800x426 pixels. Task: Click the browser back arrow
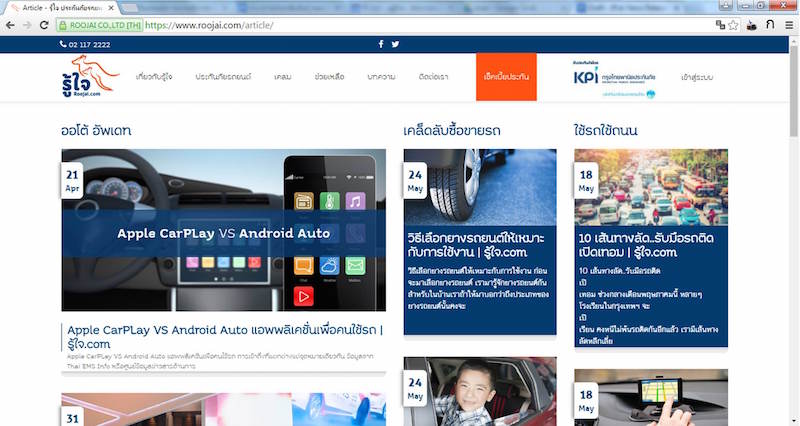[x=10, y=25]
